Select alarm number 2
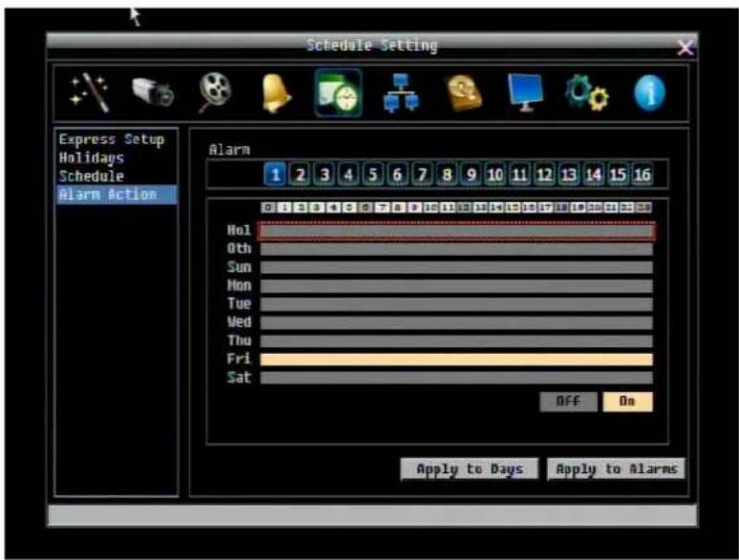Viewport: 739px width, 560px height. [300, 175]
